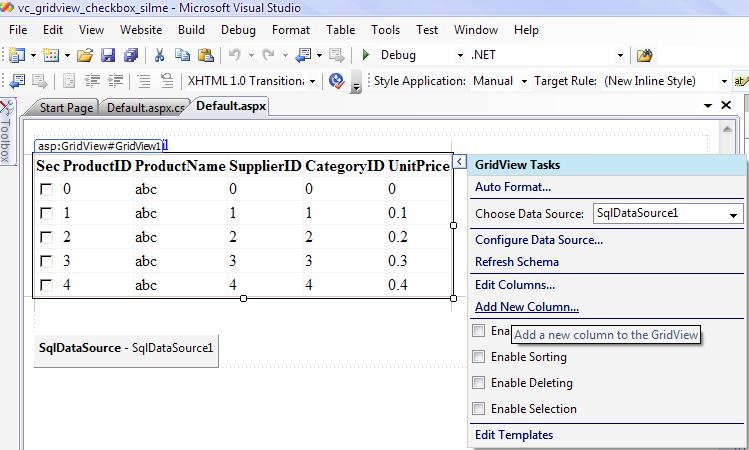
Task: Click the Check Accessibility globe icon
Action: point(337,81)
